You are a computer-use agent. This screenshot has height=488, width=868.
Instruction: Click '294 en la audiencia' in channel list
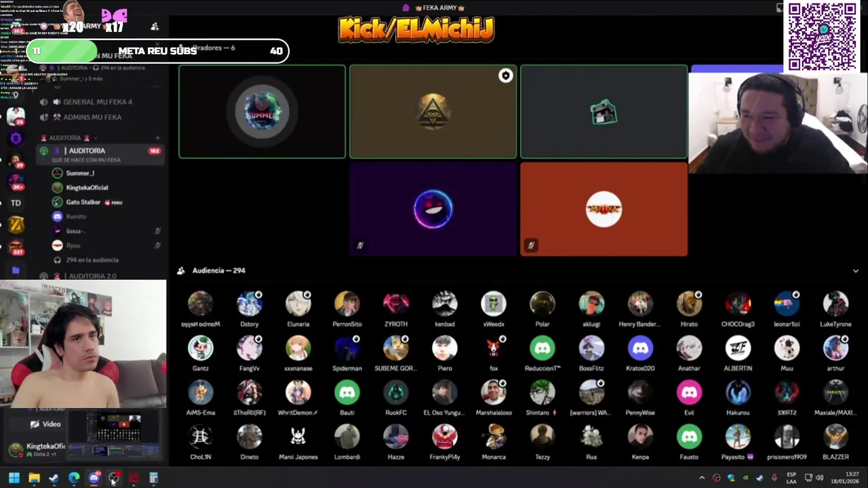click(92, 260)
